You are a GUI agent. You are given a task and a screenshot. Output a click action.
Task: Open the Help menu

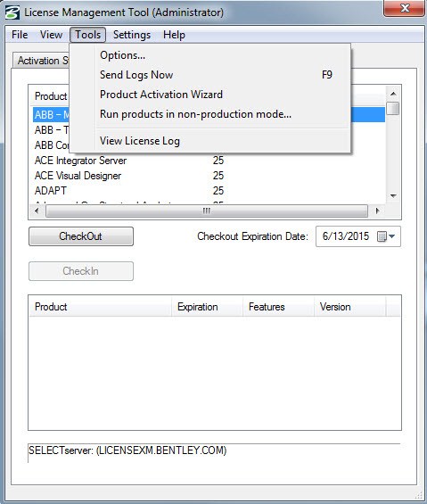click(174, 35)
